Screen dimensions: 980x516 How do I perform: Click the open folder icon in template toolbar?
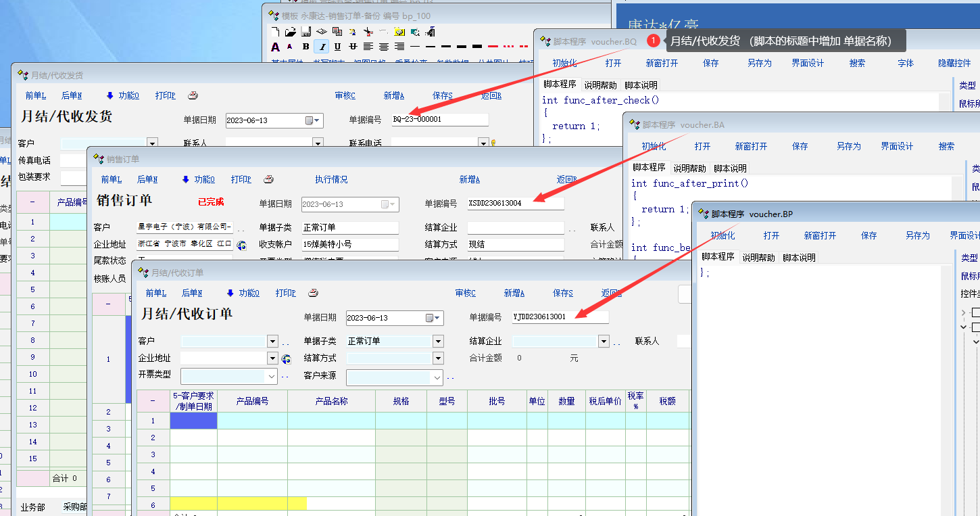point(291,32)
